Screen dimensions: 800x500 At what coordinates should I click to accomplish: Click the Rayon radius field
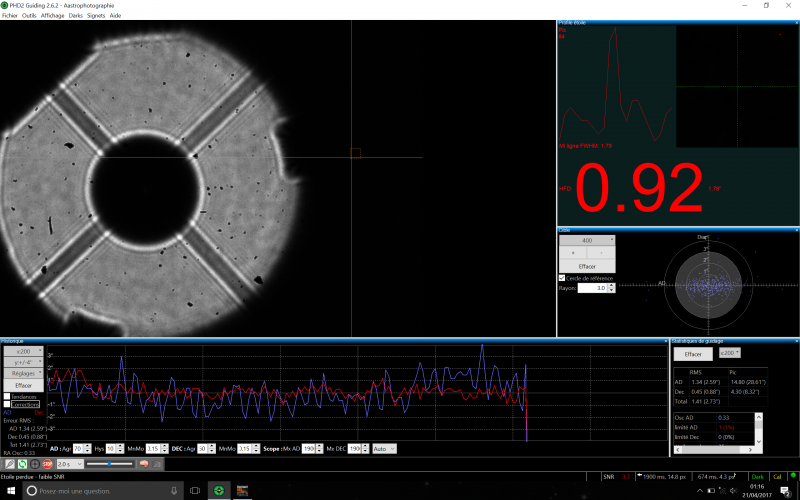(593, 288)
